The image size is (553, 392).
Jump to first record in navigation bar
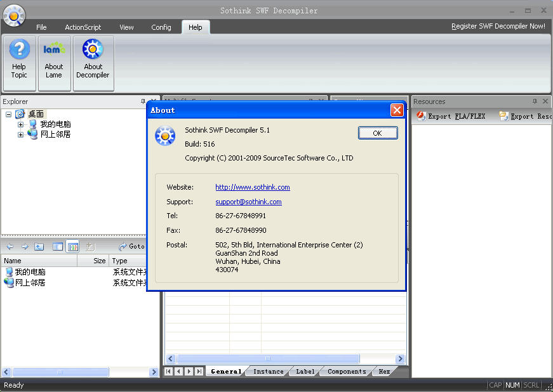click(x=169, y=371)
